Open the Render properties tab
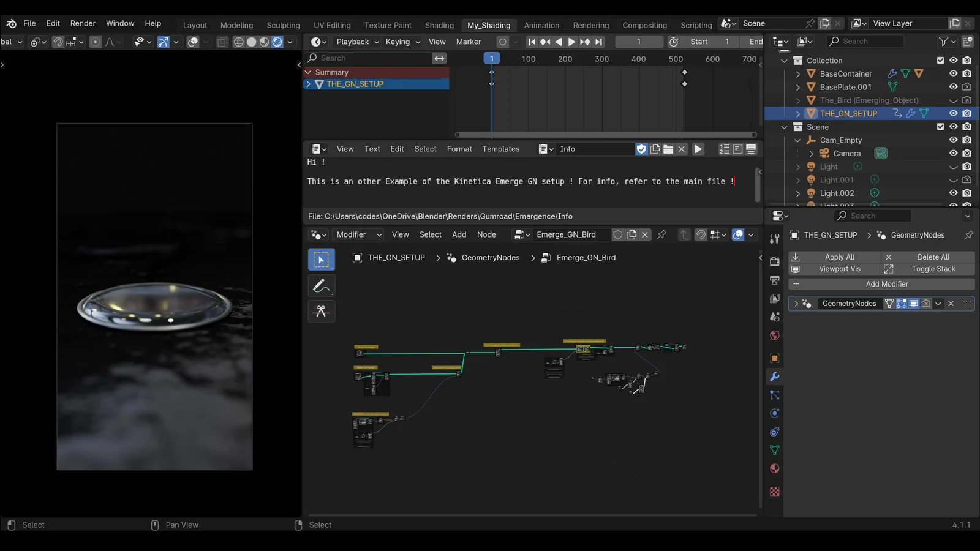Screen dimensions: 980x551 coord(774,261)
